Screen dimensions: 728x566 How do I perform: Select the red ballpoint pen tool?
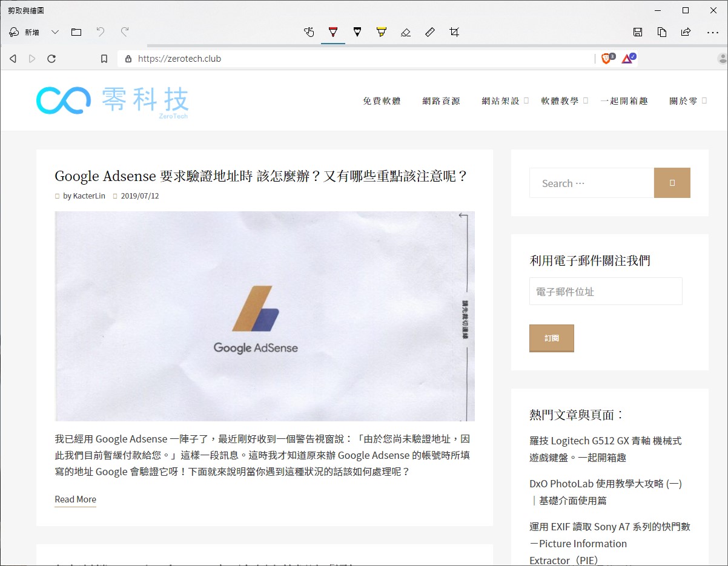(333, 32)
